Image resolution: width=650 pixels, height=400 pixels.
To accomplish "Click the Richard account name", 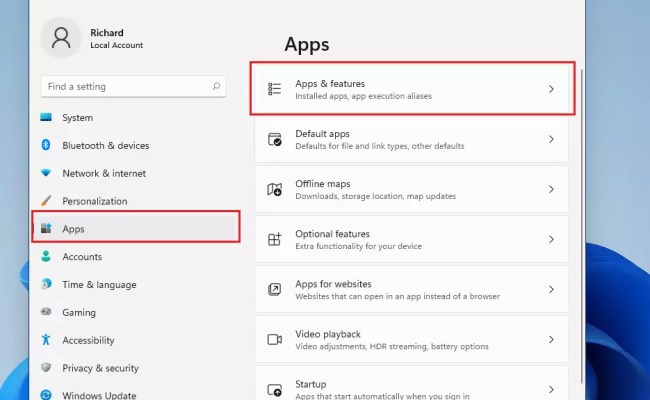I will tap(107, 33).
